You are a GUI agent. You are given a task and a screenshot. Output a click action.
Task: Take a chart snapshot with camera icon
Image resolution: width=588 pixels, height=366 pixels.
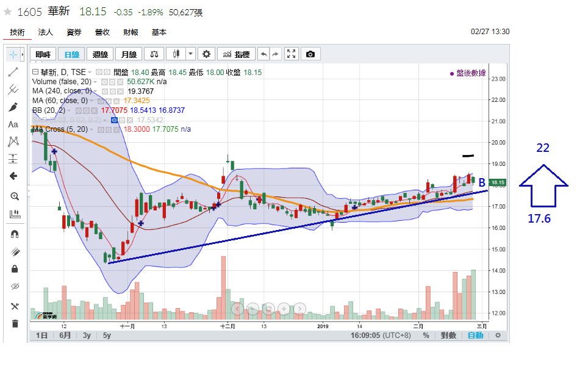pos(310,54)
